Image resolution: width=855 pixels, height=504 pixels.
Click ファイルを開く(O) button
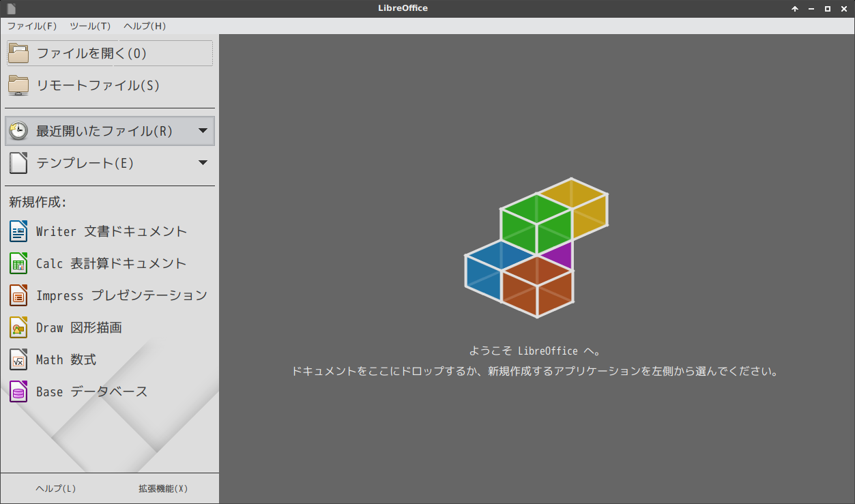click(110, 53)
